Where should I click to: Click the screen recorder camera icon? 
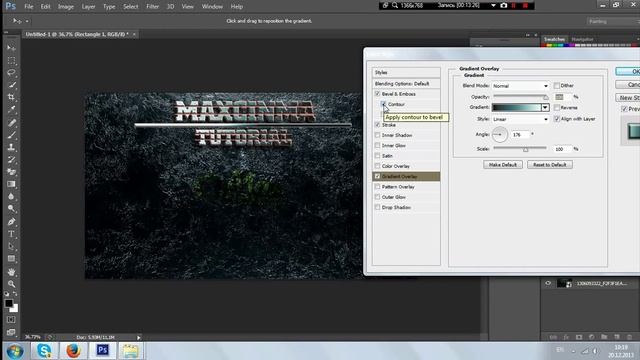(x=503, y=6)
